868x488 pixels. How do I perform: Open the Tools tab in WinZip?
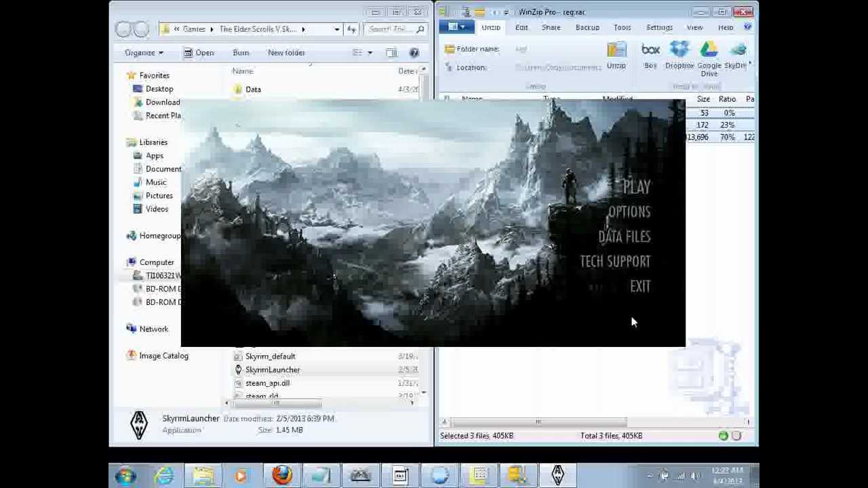point(622,28)
